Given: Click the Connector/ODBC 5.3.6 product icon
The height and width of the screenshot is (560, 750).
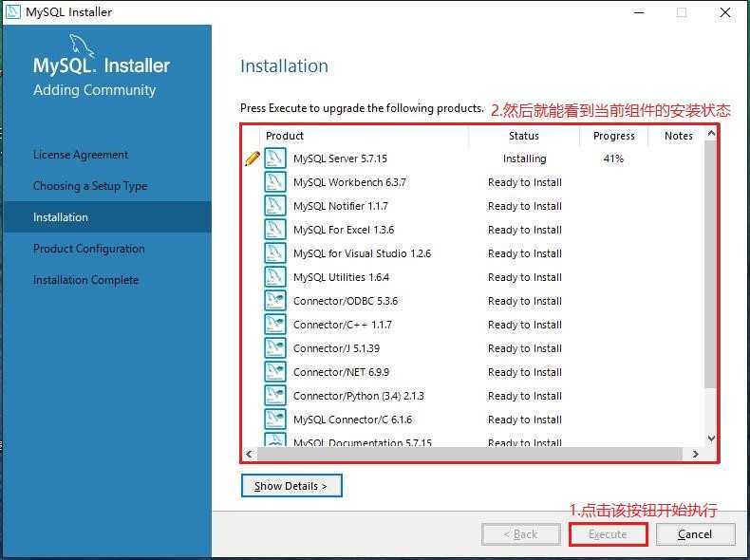Looking at the screenshot, I should 275,301.
